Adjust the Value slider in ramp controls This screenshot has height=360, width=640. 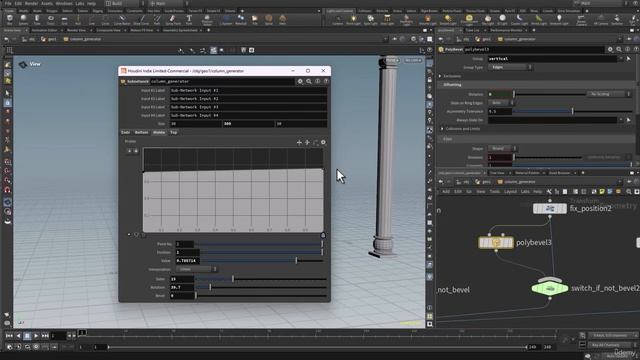point(262,260)
